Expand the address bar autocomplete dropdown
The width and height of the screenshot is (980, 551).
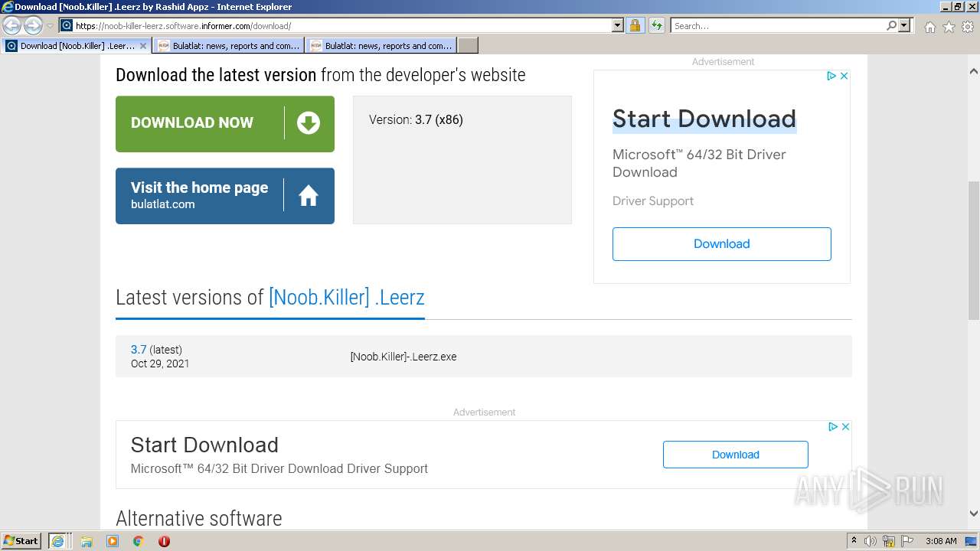(618, 25)
